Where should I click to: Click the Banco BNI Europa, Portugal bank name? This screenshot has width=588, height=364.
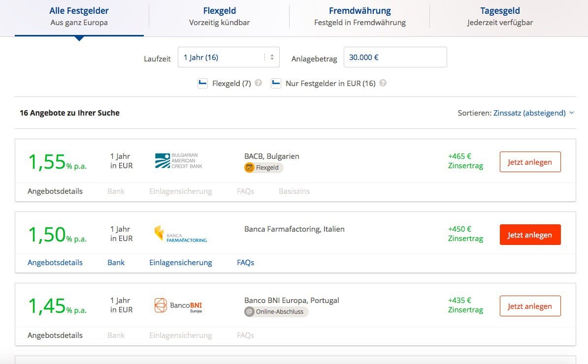pos(292,301)
